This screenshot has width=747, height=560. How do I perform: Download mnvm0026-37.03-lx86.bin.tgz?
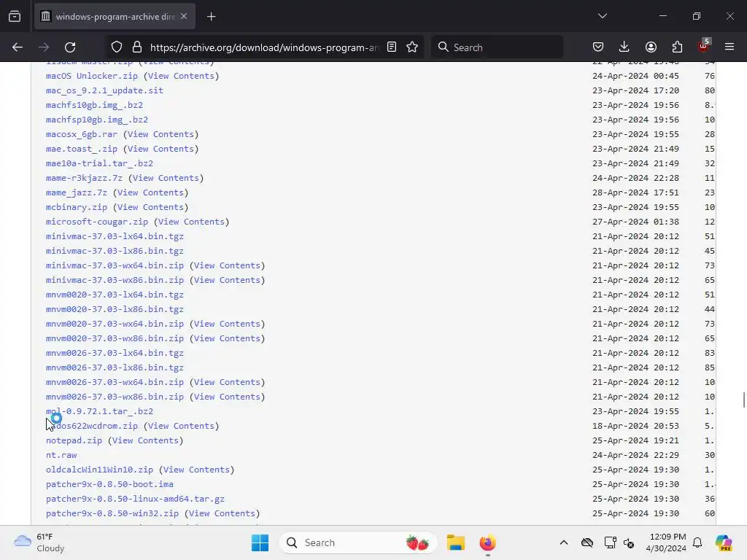(115, 367)
